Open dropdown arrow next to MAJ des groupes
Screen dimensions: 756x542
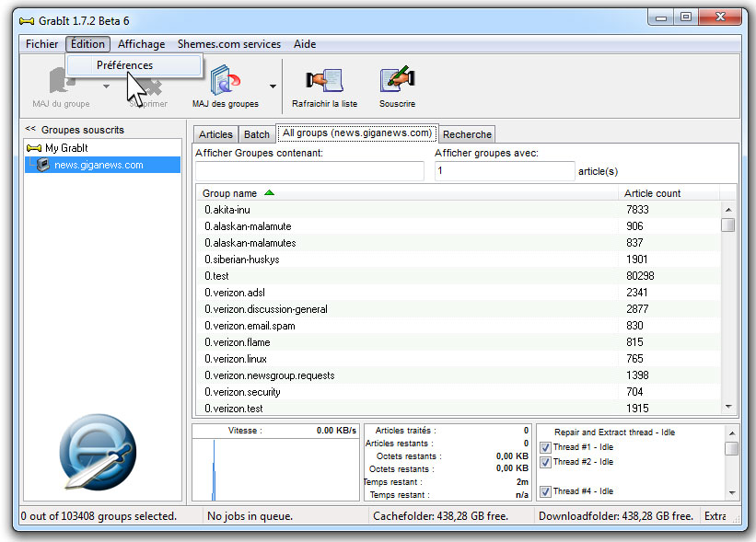(273, 86)
